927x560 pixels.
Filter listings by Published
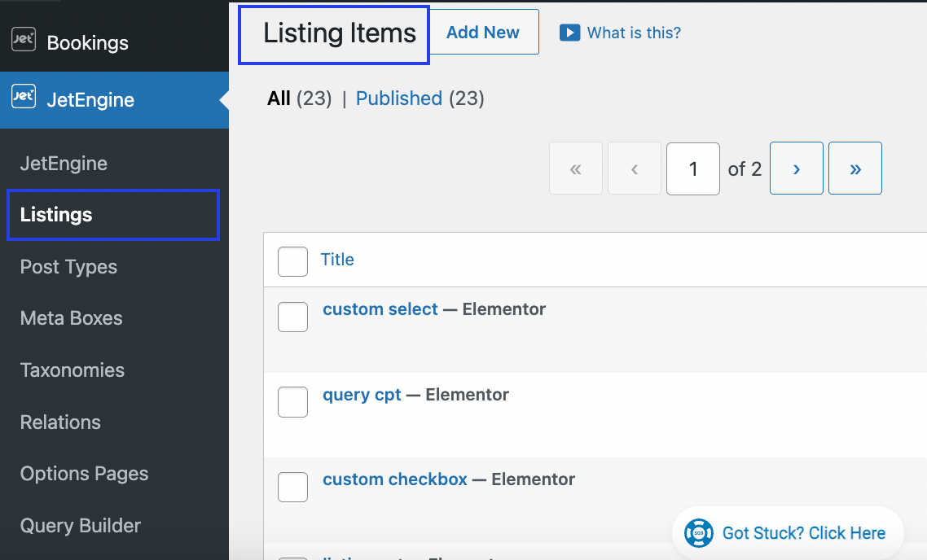pos(398,98)
